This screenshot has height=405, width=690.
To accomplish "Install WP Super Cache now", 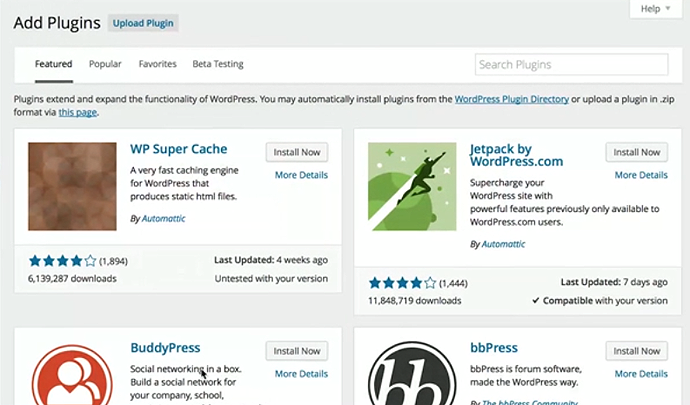I will (x=297, y=152).
